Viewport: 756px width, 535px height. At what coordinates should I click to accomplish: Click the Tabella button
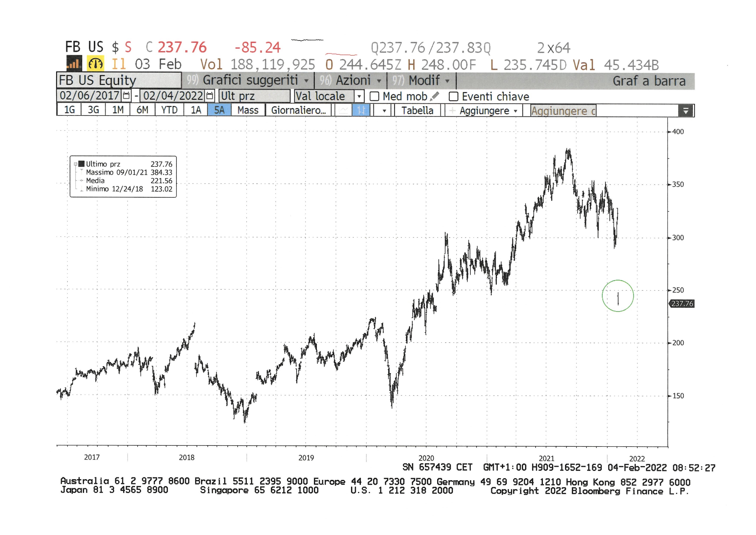click(x=417, y=110)
